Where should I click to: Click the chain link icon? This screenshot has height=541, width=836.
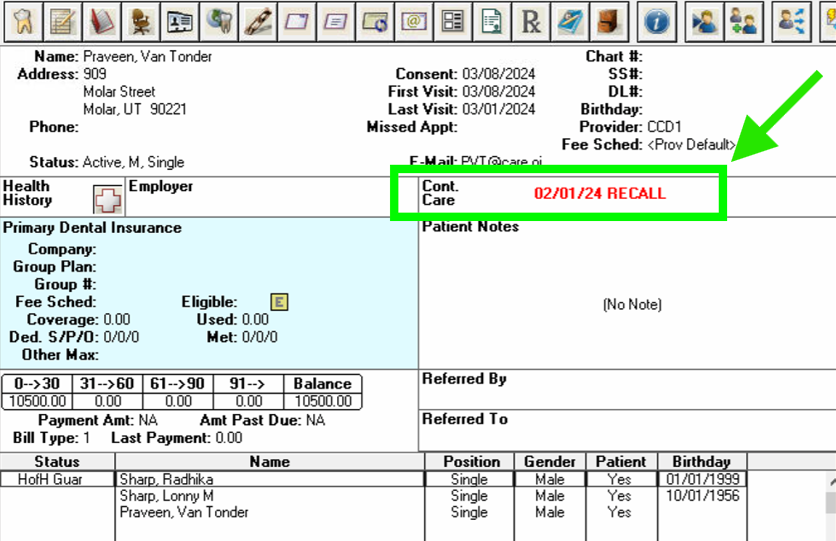(258, 22)
